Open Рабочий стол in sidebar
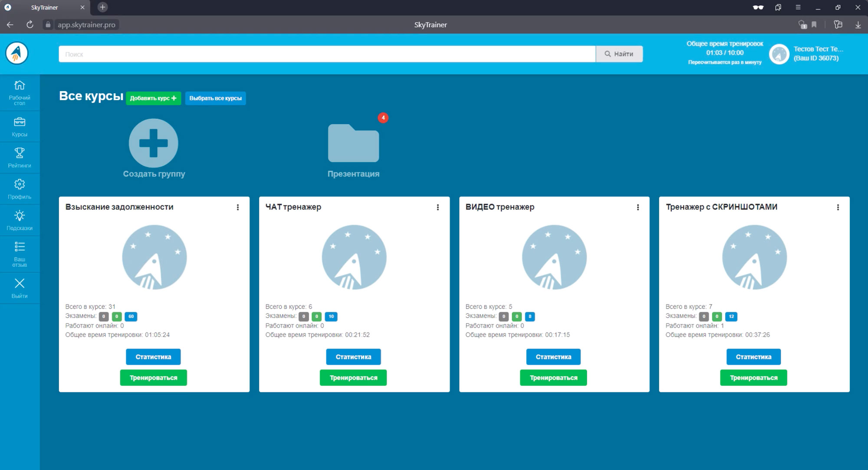Screen dimensions: 868x470 (20, 92)
